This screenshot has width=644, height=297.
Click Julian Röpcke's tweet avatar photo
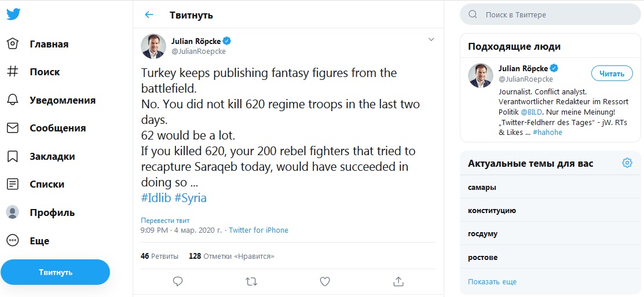click(x=153, y=46)
